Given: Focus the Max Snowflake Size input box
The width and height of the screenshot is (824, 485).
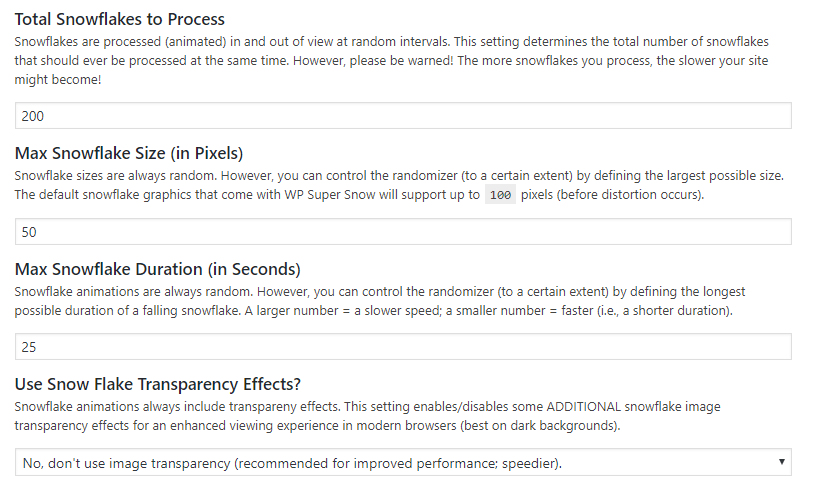Looking at the screenshot, I should tap(403, 232).
